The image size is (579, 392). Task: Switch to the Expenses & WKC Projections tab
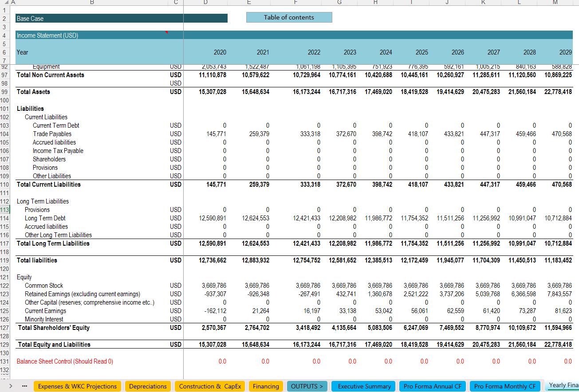(x=77, y=386)
